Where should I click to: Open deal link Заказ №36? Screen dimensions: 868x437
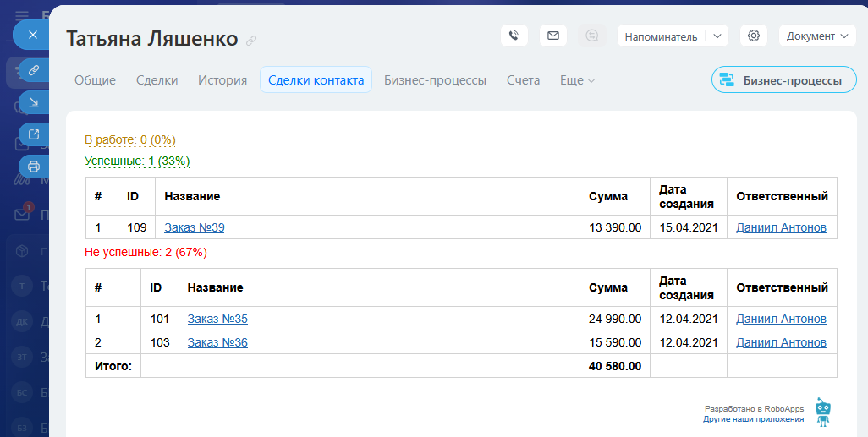217,343
